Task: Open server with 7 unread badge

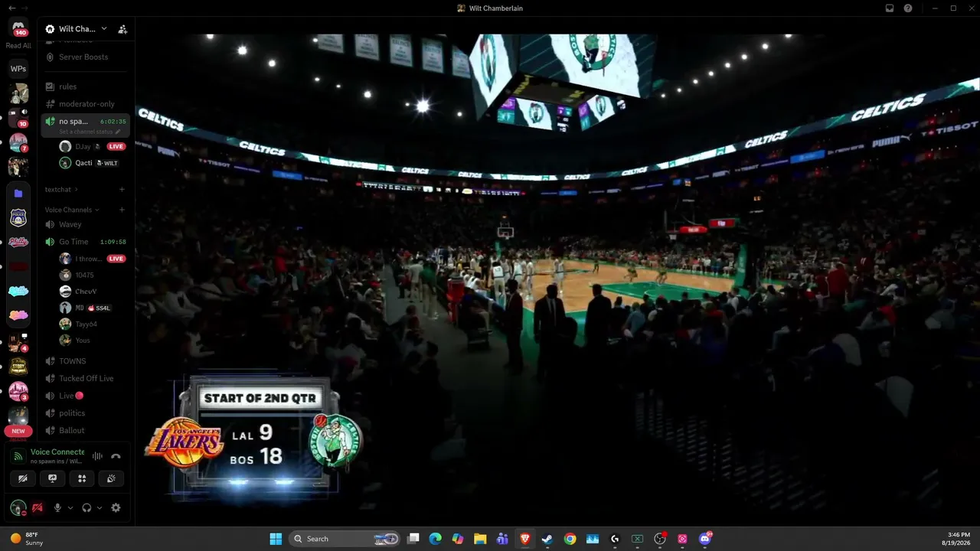Action: coord(18,142)
